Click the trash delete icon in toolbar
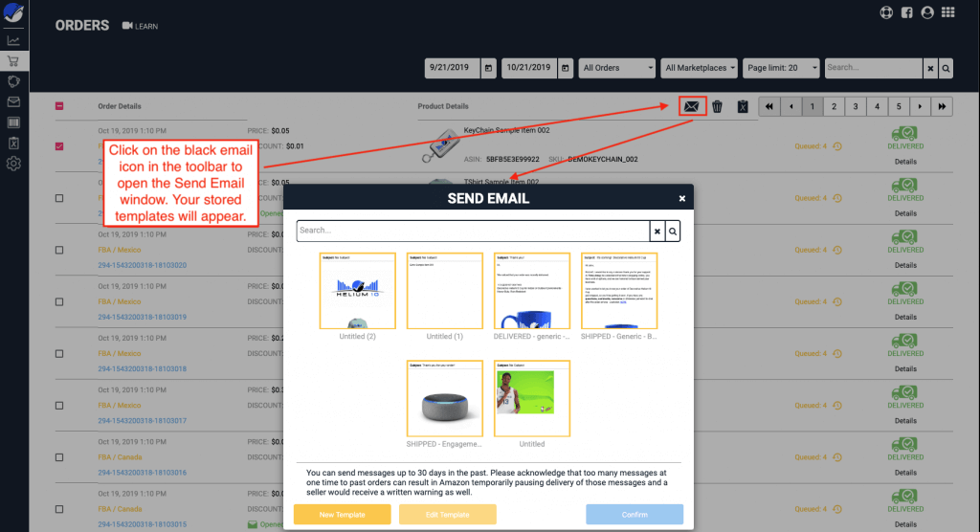The height and width of the screenshot is (532, 980). [x=717, y=106]
